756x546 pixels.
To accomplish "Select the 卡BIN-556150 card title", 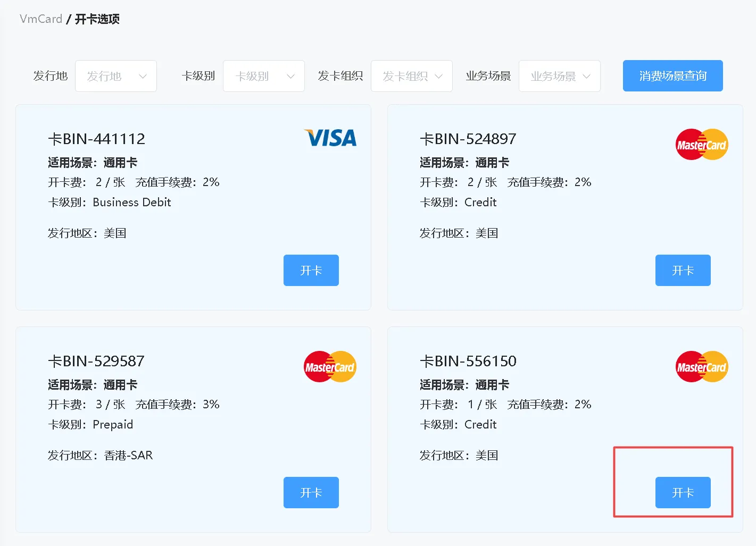I will click(x=468, y=362).
